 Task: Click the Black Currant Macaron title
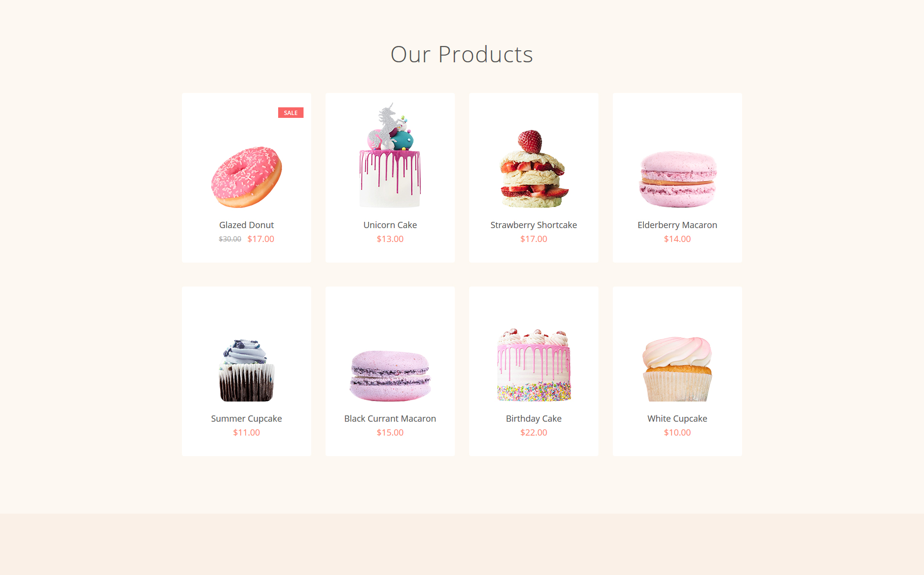pos(390,418)
